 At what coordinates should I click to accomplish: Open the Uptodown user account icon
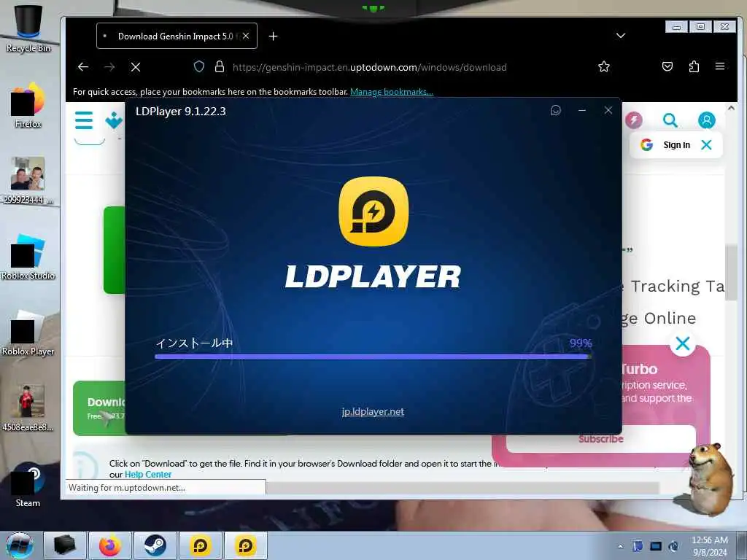pyautogui.click(x=706, y=120)
